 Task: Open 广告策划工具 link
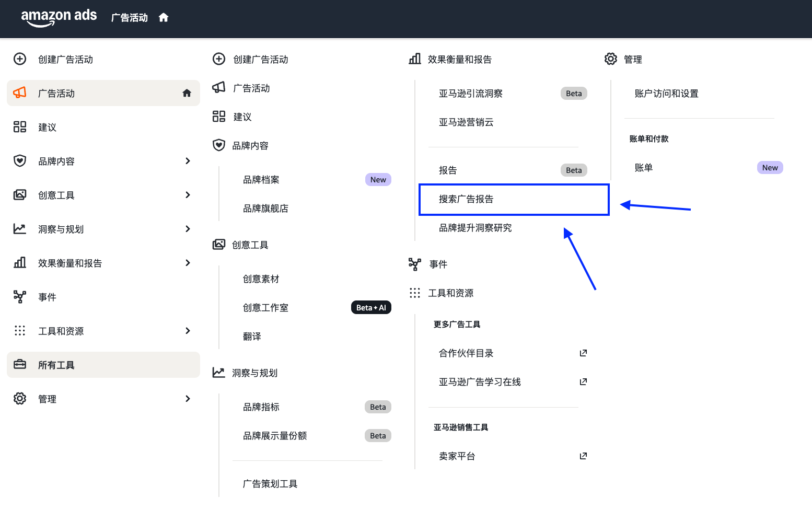270,484
